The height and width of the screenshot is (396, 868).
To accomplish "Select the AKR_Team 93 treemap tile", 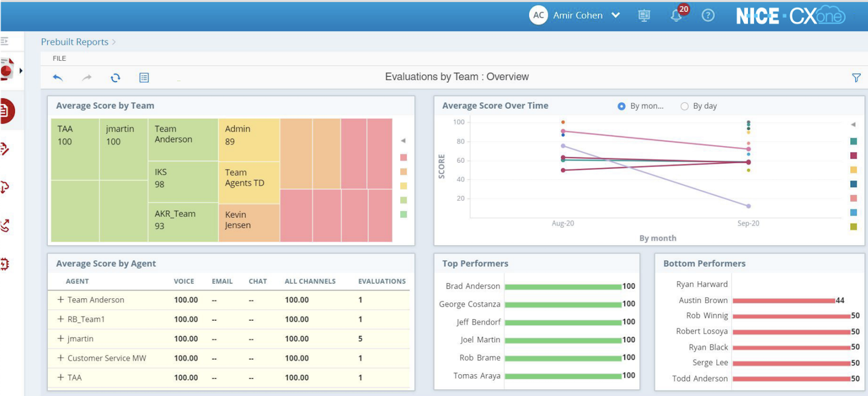I will [183, 222].
